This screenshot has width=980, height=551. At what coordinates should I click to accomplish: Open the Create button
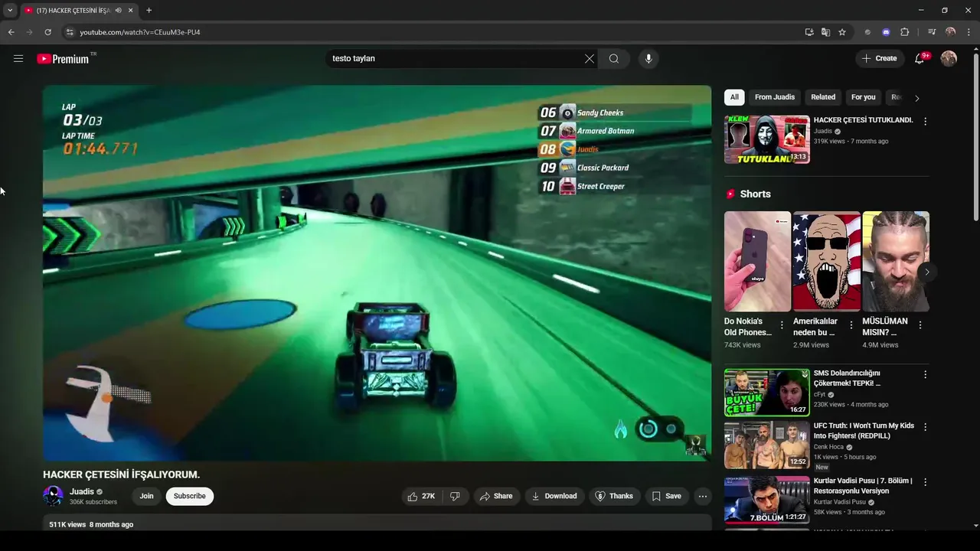tap(880, 58)
